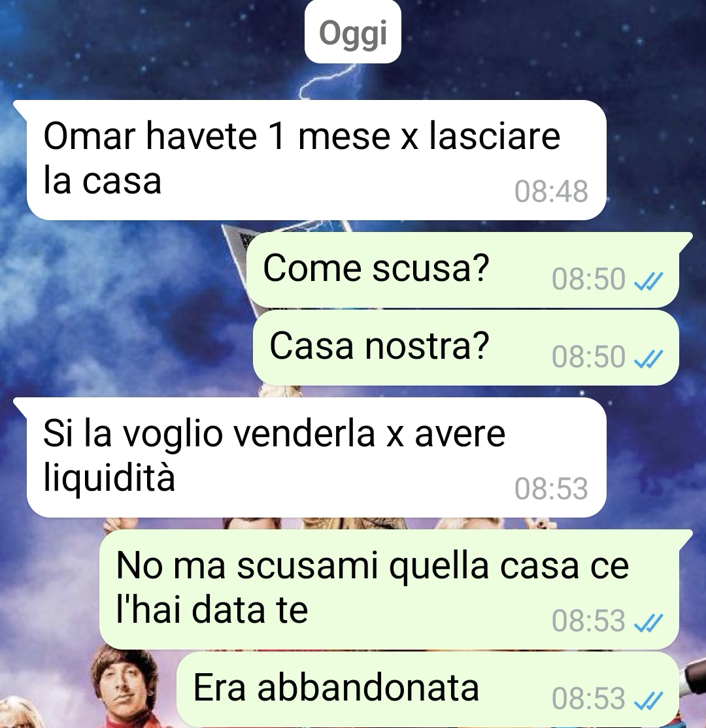Tap the read-receipt ticks on "Come scusa?"
Screen dimensions: 706x728
648,280
